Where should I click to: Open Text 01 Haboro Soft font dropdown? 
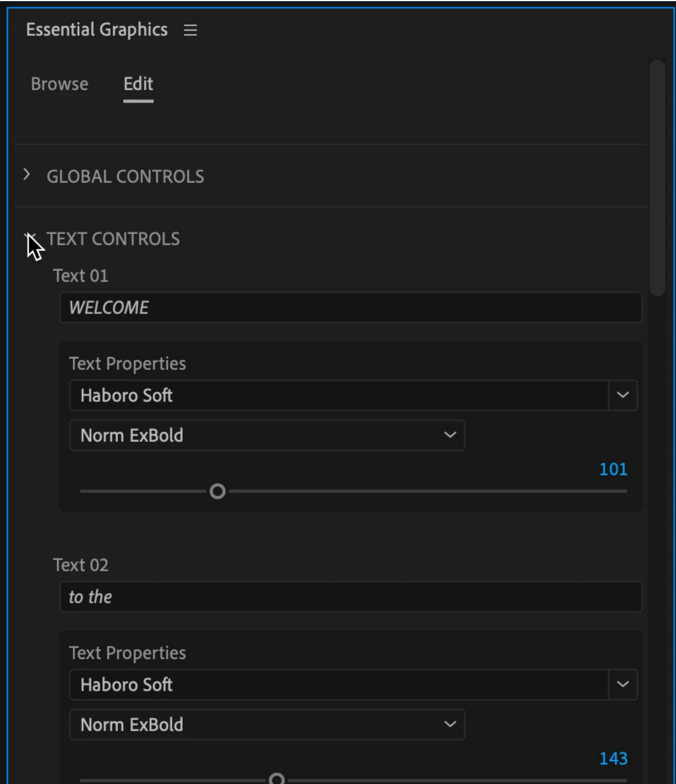click(x=339, y=395)
